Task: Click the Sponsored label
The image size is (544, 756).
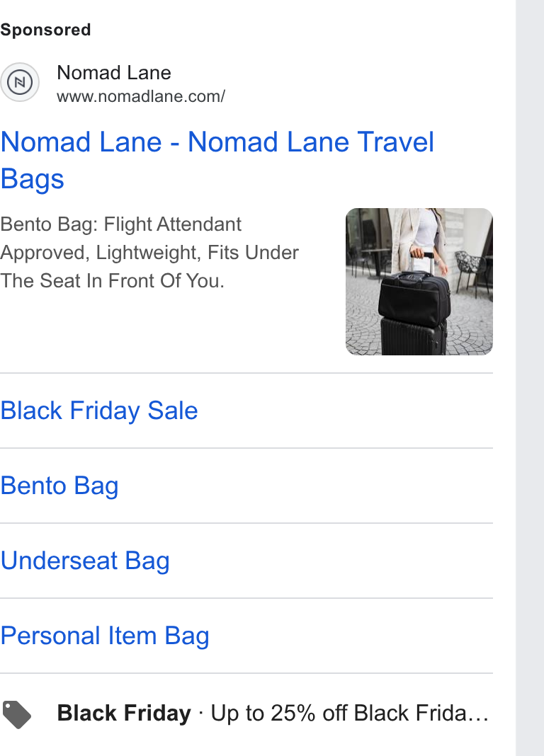Action: click(45, 30)
